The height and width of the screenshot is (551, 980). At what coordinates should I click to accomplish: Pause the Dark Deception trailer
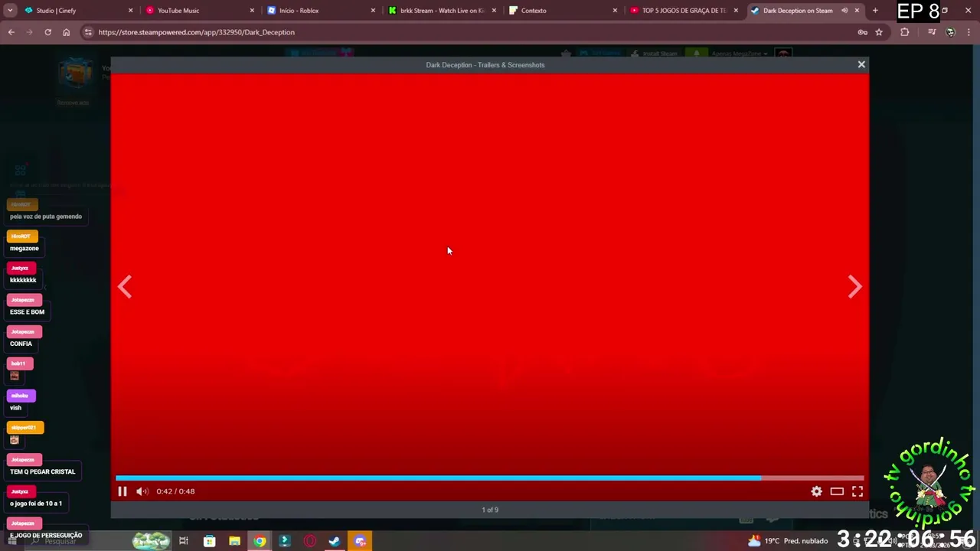(122, 491)
